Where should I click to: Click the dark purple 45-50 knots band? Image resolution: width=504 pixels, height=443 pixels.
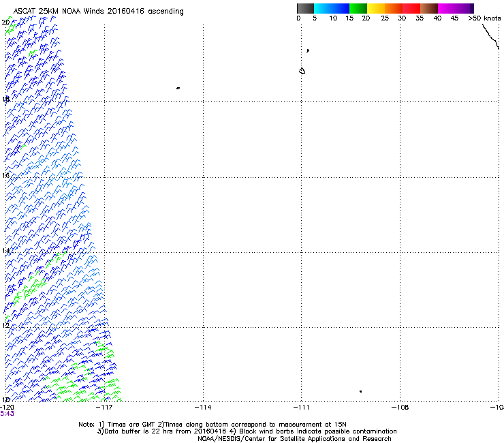click(x=464, y=8)
